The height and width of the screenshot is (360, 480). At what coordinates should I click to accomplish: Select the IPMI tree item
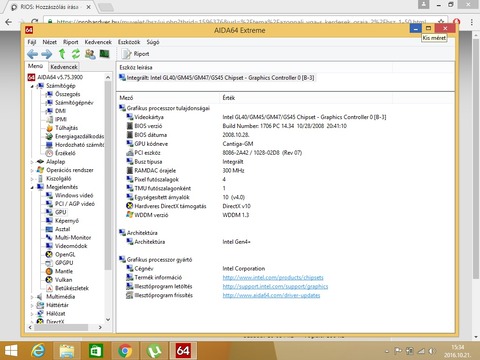pyautogui.click(x=61, y=119)
